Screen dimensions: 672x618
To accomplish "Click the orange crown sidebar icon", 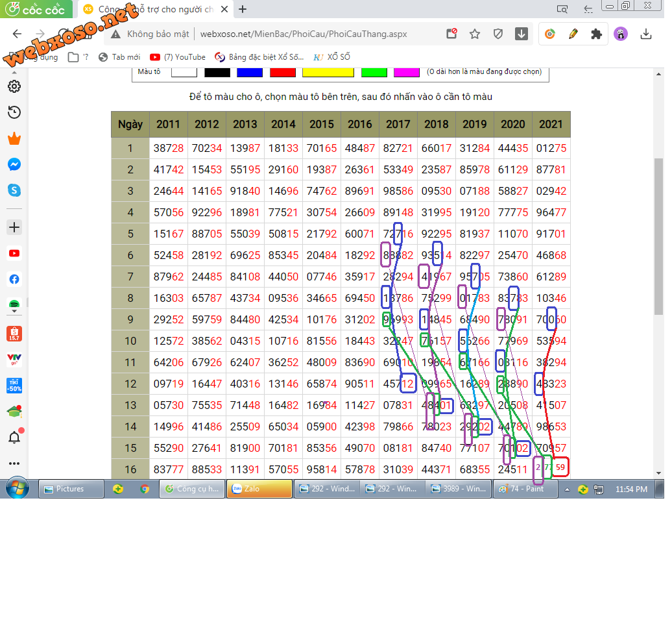I will coord(14,138).
